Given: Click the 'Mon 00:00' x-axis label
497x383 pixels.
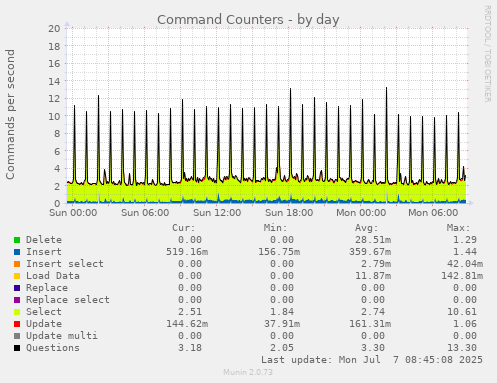Looking at the screenshot, I should click(x=361, y=213).
